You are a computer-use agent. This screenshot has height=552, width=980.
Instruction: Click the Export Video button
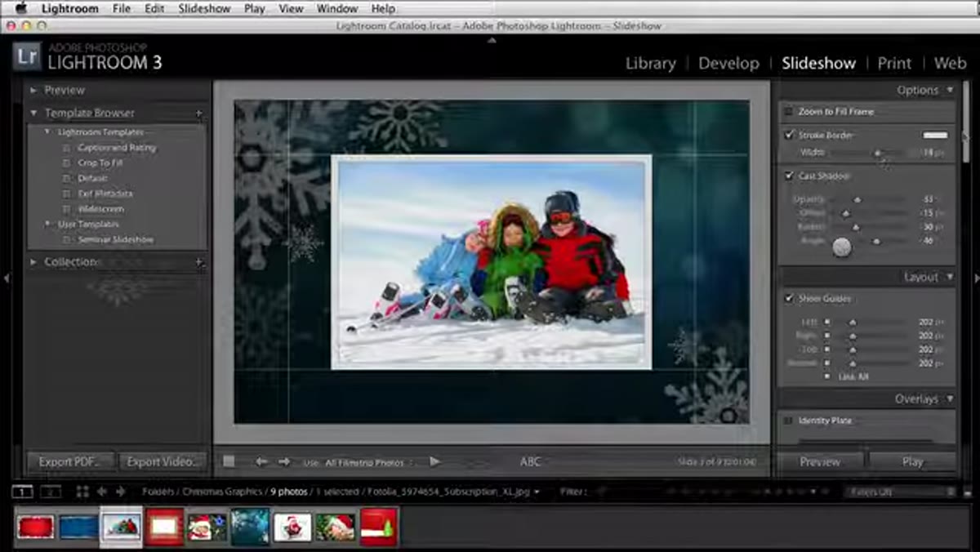click(x=162, y=462)
